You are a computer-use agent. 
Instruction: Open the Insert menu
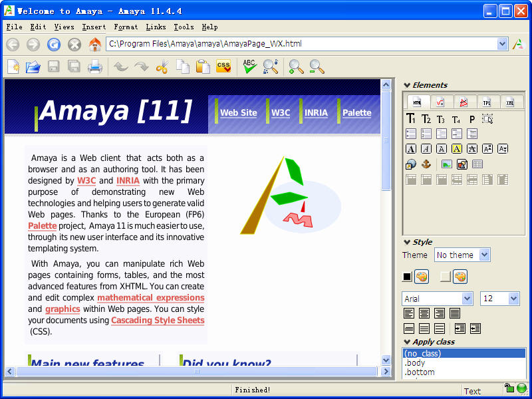click(94, 27)
